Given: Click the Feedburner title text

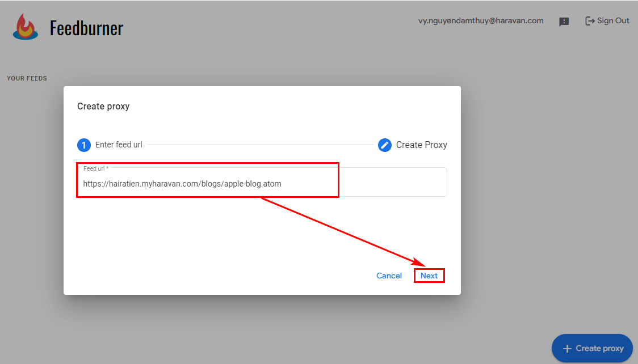Looking at the screenshot, I should coord(86,28).
